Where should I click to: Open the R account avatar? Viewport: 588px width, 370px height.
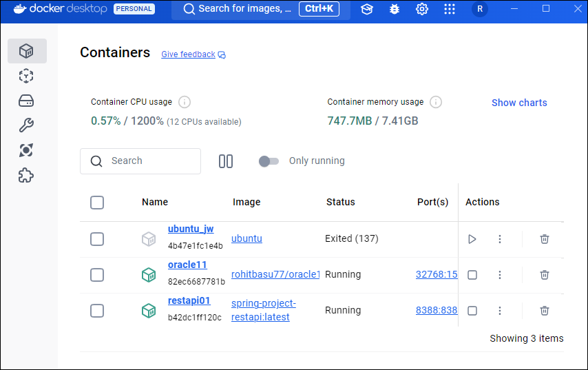click(480, 9)
